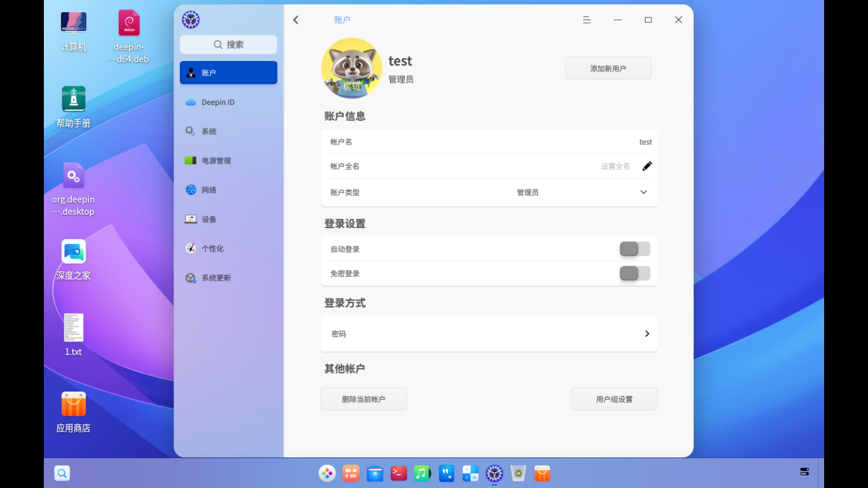Screen dimensions: 868x488
Task: Click the pencil icon to edit full name
Action: pos(647,166)
